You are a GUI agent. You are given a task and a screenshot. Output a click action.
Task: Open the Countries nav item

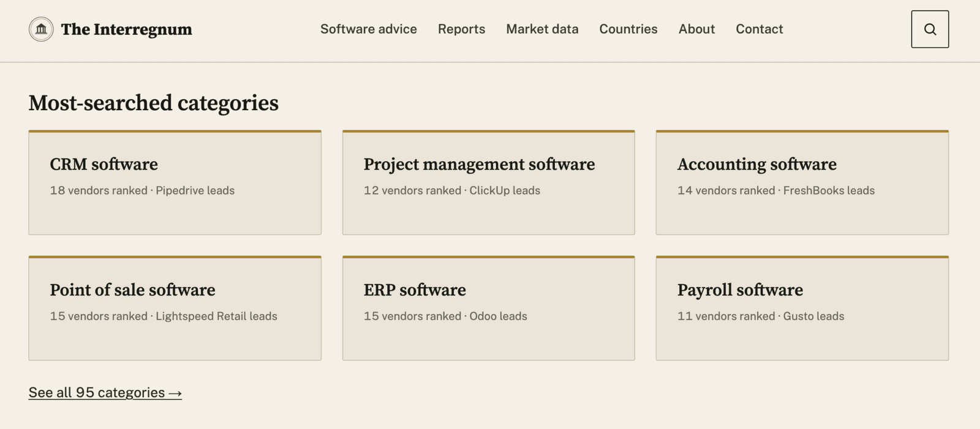[x=628, y=29]
